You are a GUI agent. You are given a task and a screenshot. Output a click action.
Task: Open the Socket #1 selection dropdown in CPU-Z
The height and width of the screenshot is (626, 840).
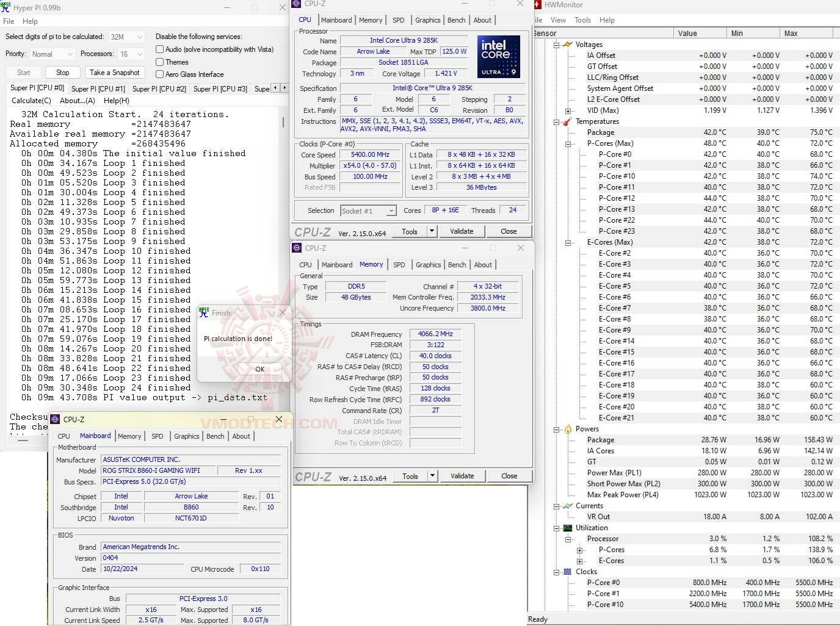pyautogui.click(x=369, y=211)
